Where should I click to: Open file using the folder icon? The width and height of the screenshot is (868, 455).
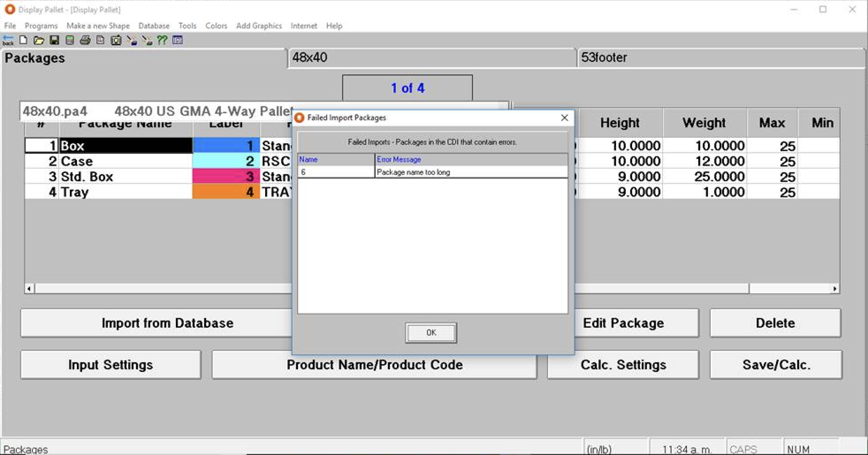pyautogui.click(x=39, y=41)
